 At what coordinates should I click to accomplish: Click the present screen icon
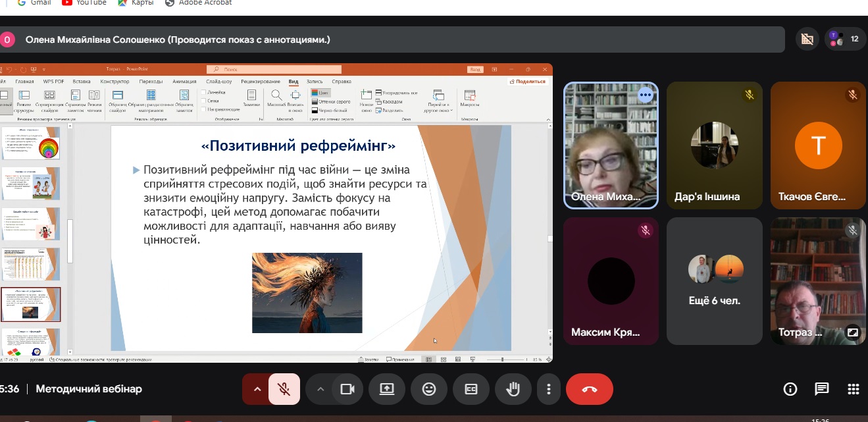[387, 389]
